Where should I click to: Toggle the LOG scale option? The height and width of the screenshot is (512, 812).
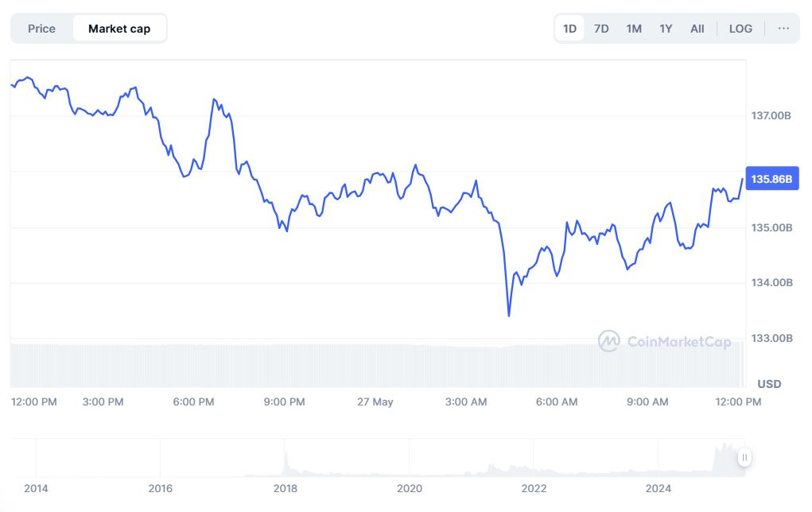(740, 29)
